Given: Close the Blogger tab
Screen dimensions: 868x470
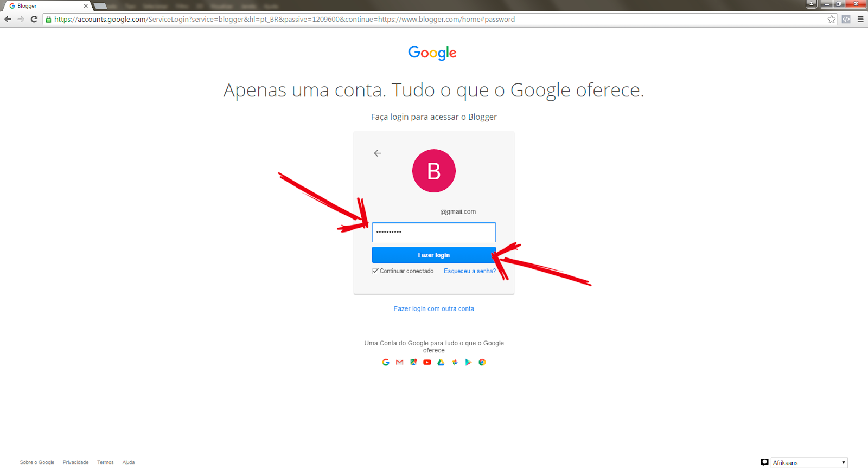Looking at the screenshot, I should point(86,6).
